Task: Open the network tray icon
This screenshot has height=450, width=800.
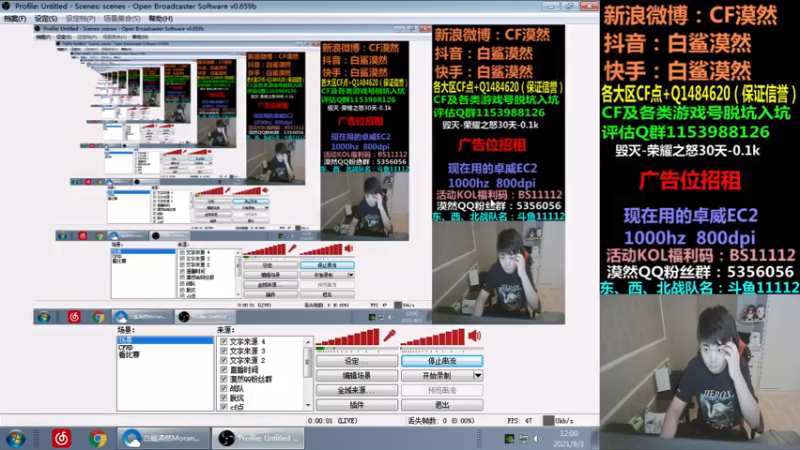Action: pos(523,439)
